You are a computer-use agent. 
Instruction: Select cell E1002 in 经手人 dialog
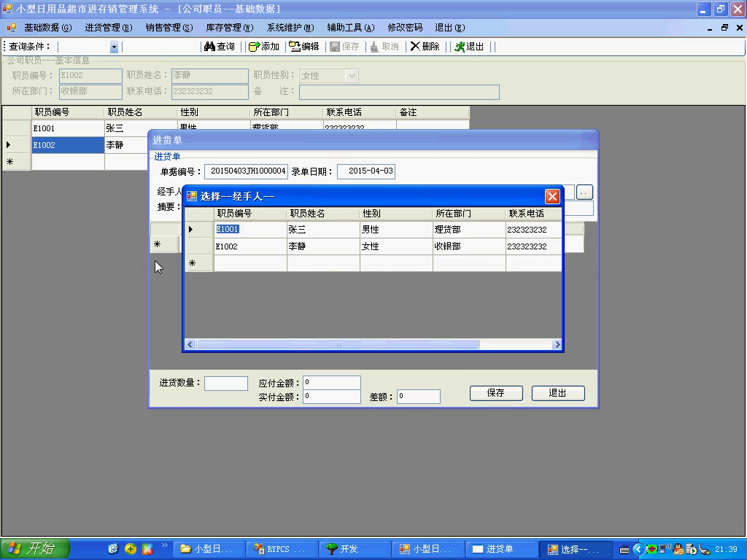click(x=250, y=246)
